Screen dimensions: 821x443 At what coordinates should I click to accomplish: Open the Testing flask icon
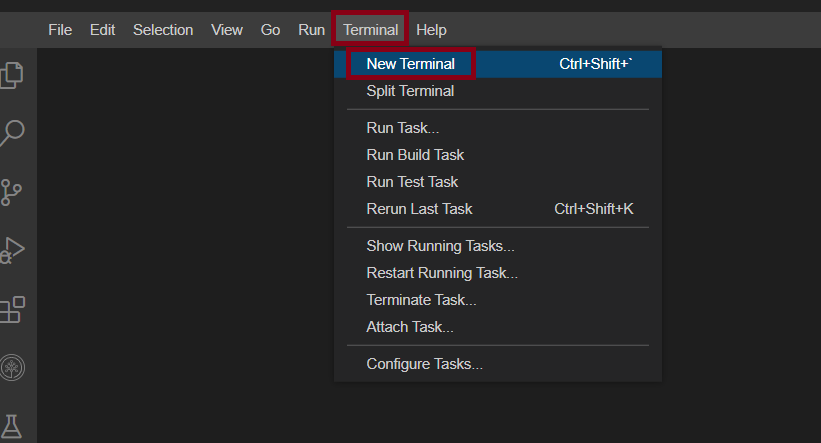pyautogui.click(x=13, y=426)
